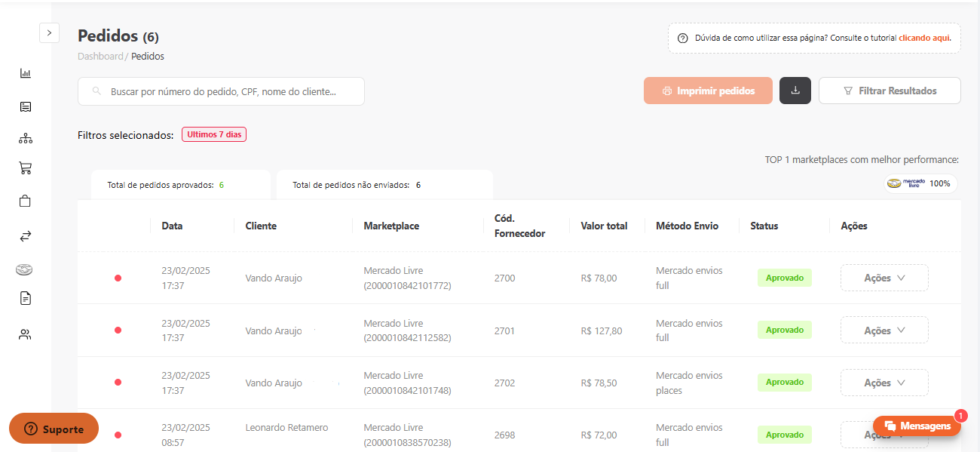Expand Ações dropdown for order 2702
Viewport: 980px width, 452px height.
[x=884, y=383]
